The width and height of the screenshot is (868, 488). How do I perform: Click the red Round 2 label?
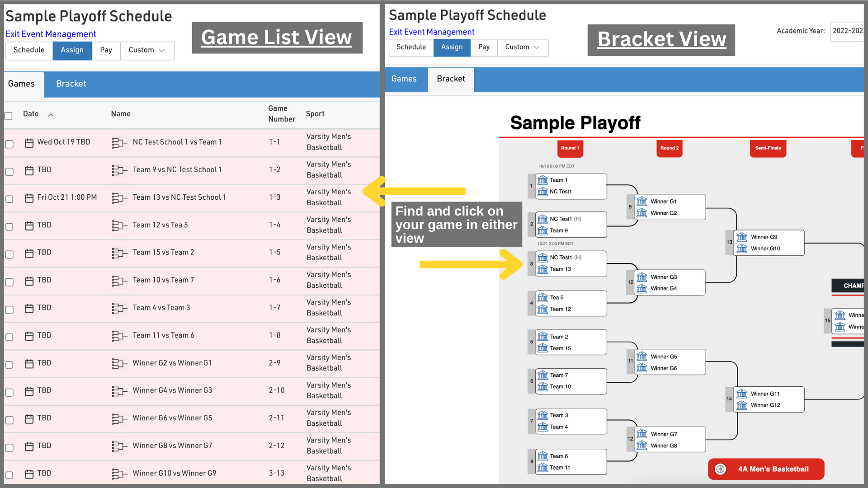point(669,148)
